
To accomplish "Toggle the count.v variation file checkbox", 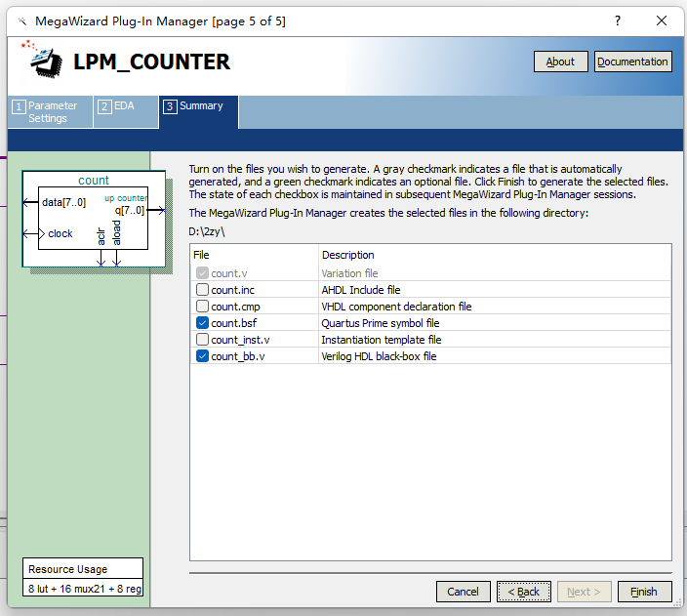I will pos(202,273).
